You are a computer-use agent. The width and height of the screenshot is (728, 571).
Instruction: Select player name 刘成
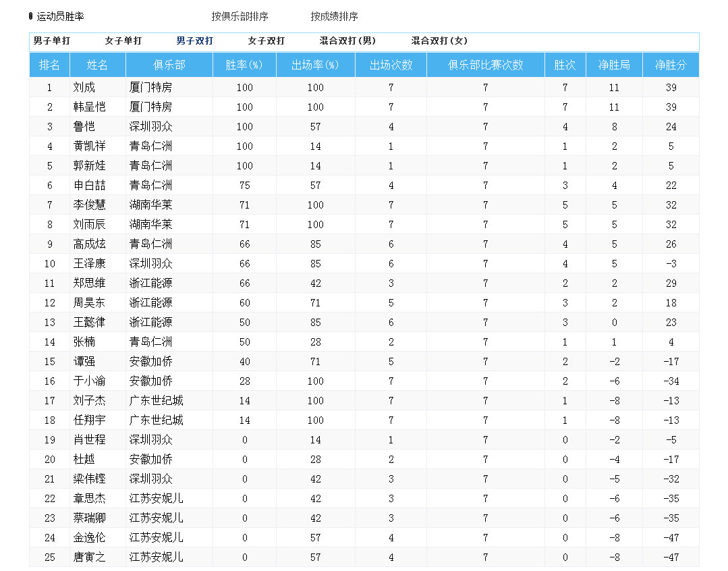coord(84,87)
